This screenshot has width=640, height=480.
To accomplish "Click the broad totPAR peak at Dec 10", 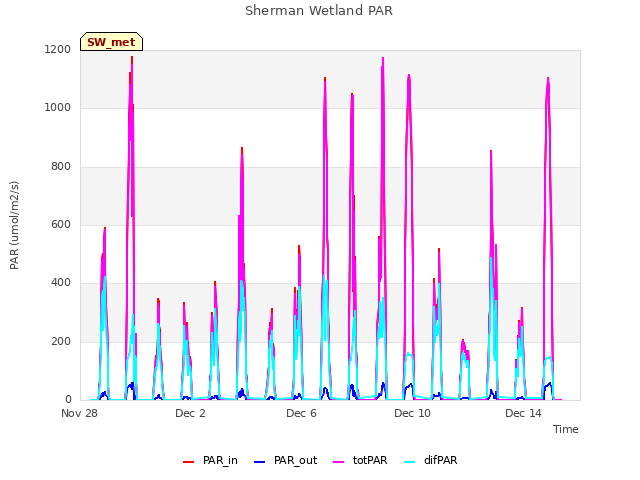I will tap(409, 76).
